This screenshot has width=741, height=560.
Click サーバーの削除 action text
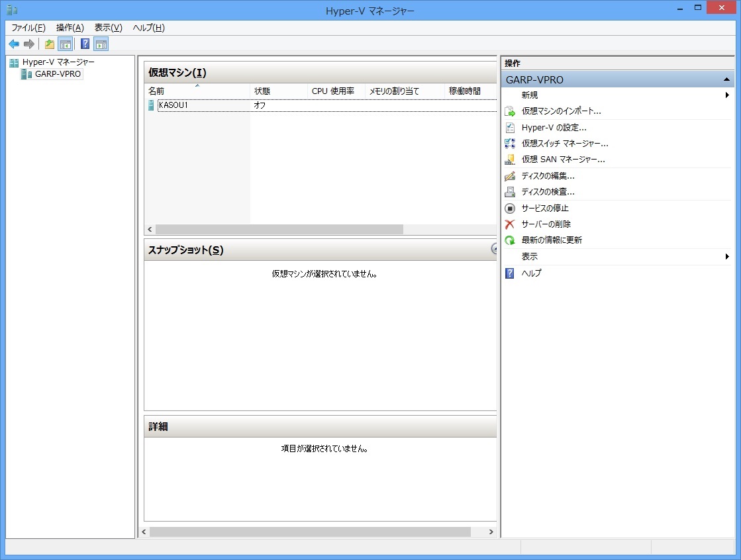[x=546, y=224]
